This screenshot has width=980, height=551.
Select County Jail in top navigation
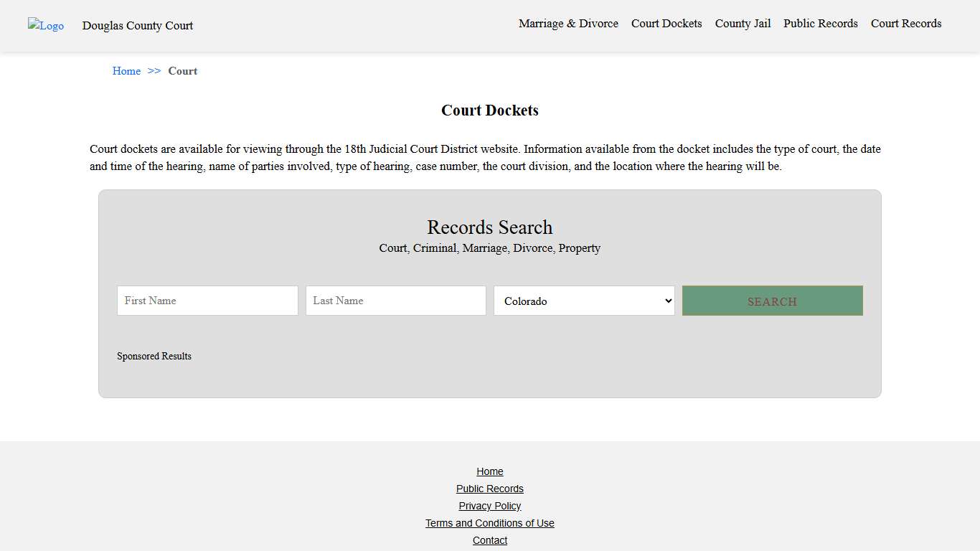point(743,24)
